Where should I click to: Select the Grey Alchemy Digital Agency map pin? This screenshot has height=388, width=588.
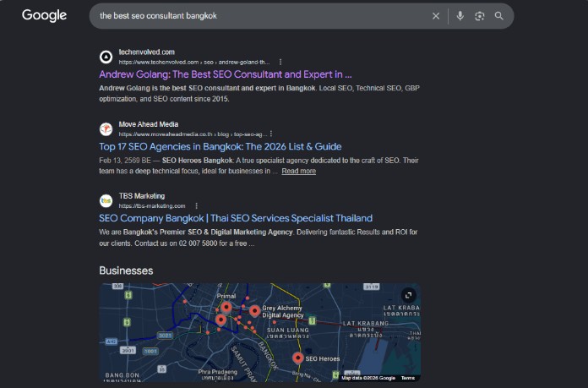254,311
